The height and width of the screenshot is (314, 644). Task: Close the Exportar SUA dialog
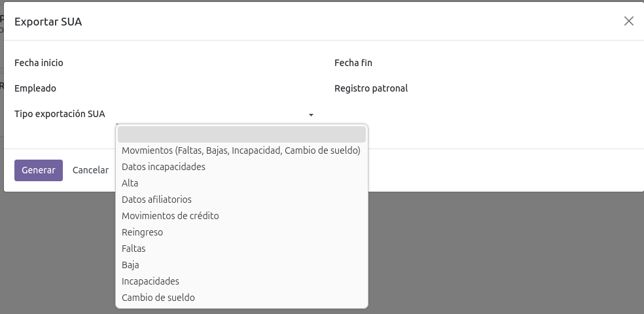[x=628, y=21]
